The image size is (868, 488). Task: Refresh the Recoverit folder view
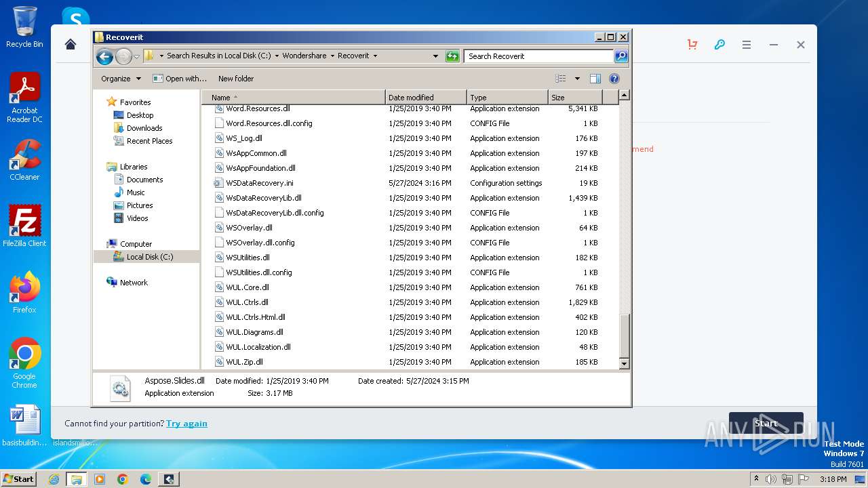click(452, 56)
